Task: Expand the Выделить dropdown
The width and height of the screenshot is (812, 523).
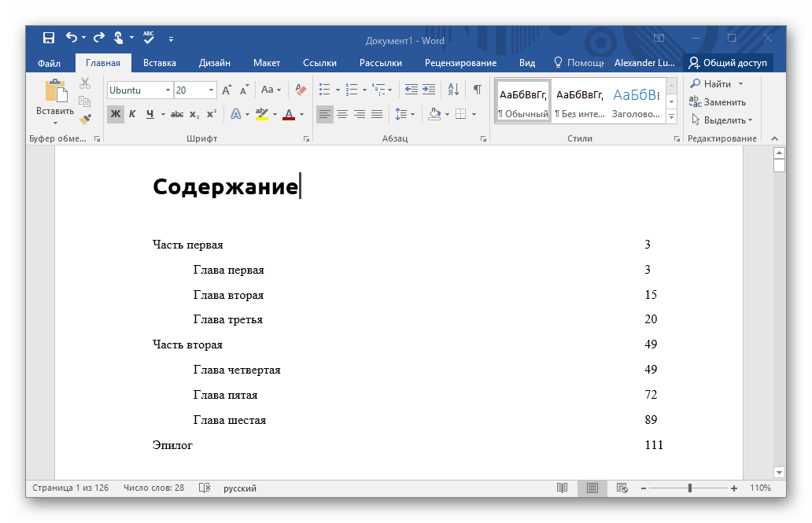Action: [x=723, y=120]
